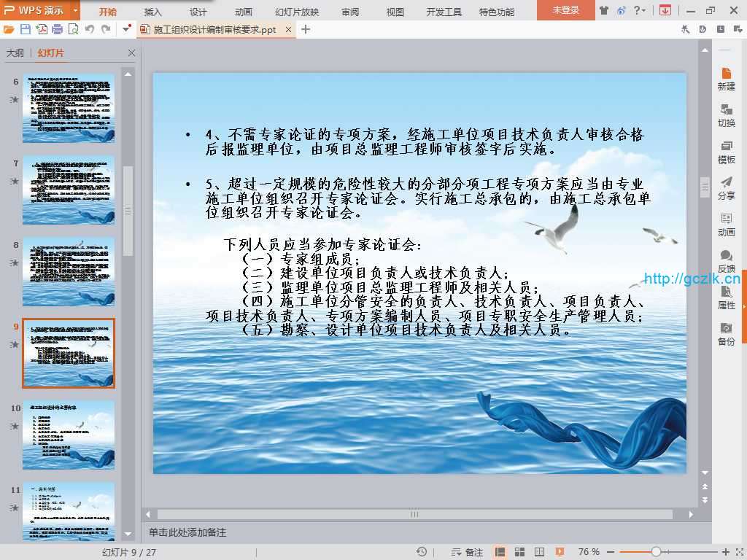Viewport: 747px width, 560px height.
Task: Click the Save icon in quick toolbar
Action: click(x=26, y=29)
